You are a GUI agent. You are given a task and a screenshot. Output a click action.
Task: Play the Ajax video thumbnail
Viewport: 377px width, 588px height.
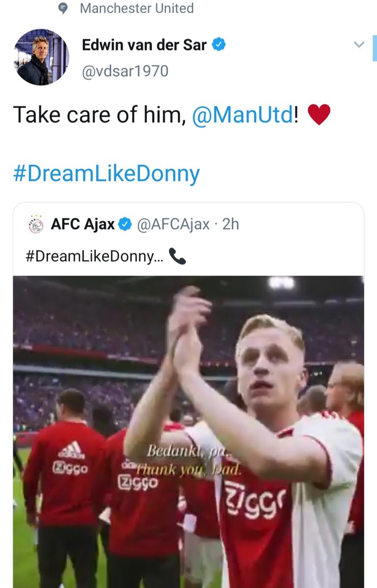pyautogui.click(x=188, y=431)
